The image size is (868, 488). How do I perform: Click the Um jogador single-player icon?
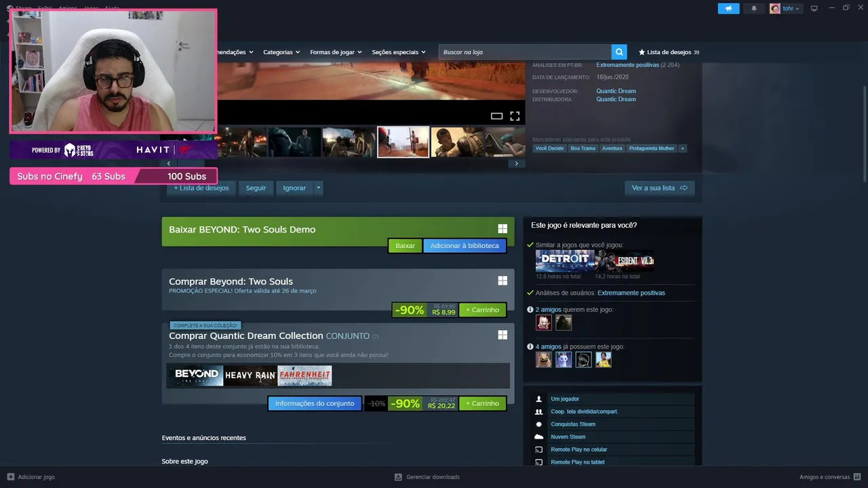pos(538,399)
